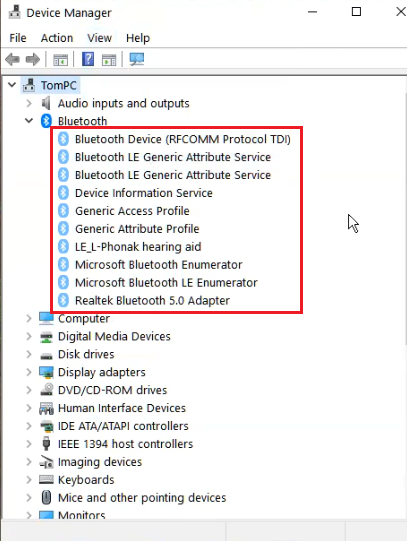Click the action pane toolbar icon beside Help
407x541 pixels.
tap(109, 60)
